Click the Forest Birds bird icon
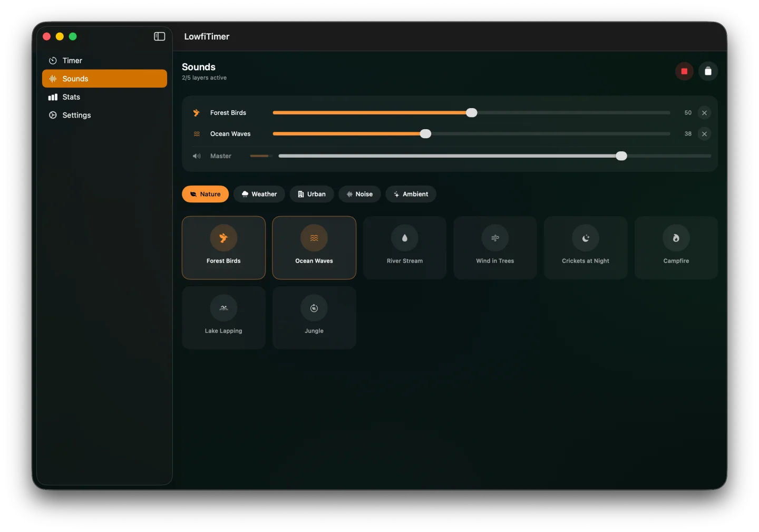 pos(197,112)
